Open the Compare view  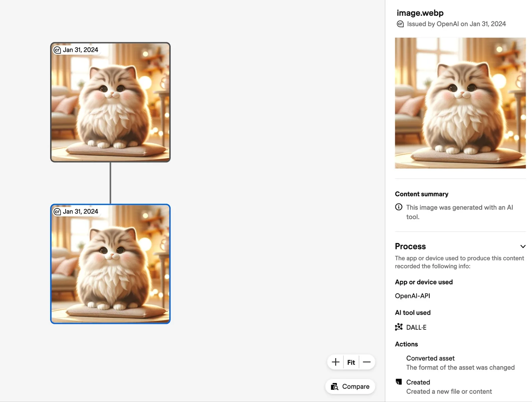click(x=350, y=386)
